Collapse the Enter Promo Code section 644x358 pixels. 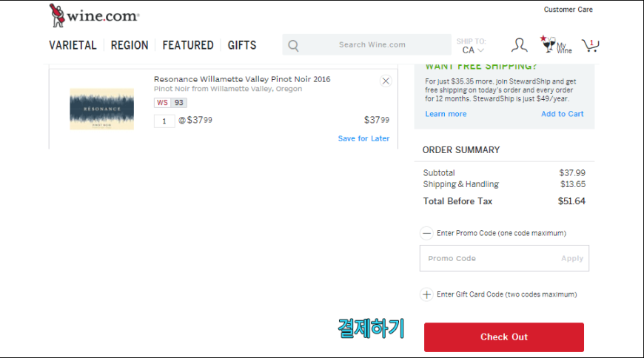point(426,233)
